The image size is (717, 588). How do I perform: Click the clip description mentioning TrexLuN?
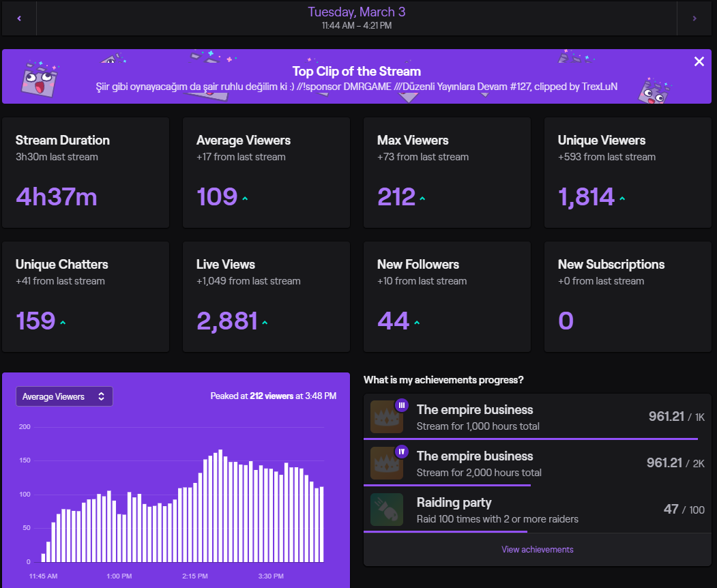click(357, 87)
